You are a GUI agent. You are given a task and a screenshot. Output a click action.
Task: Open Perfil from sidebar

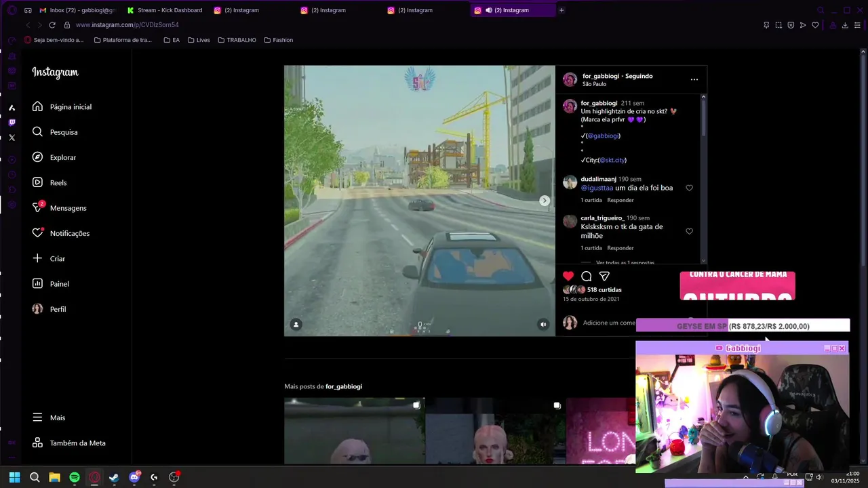tap(50, 309)
